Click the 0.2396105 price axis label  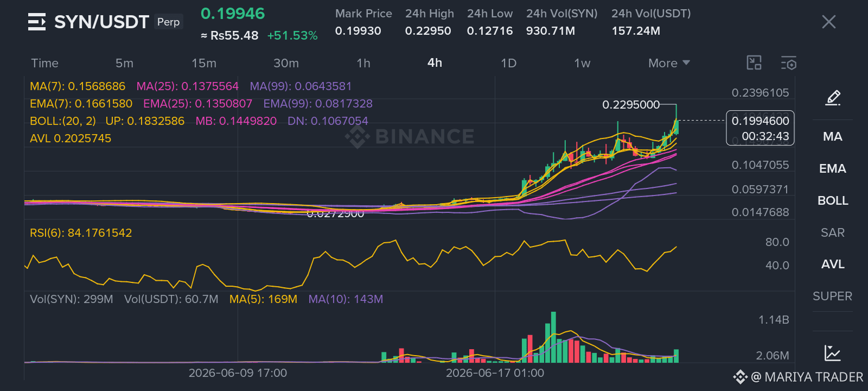[x=760, y=93]
